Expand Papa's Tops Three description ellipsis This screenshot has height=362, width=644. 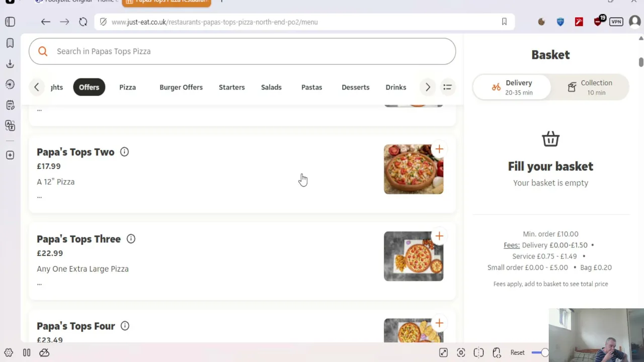point(39,284)
